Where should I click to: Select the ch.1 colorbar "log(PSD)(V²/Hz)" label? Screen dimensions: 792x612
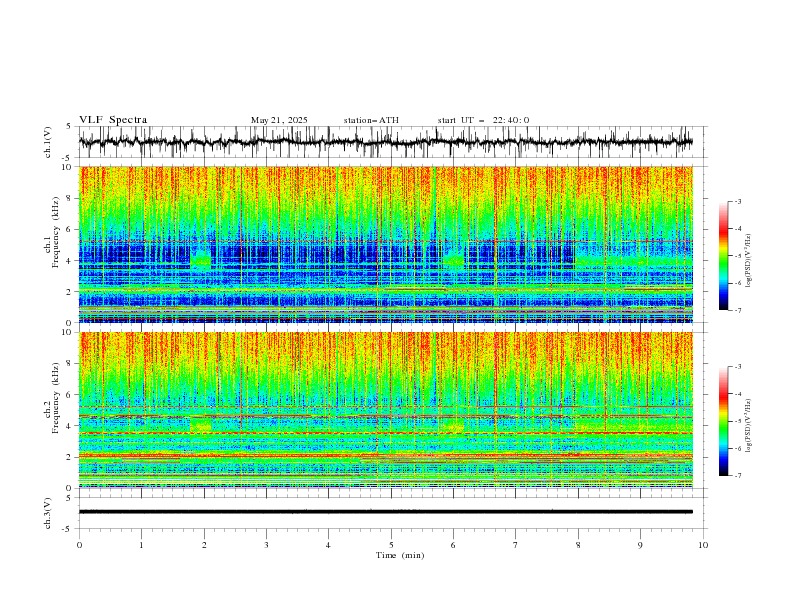coord(749,261)
